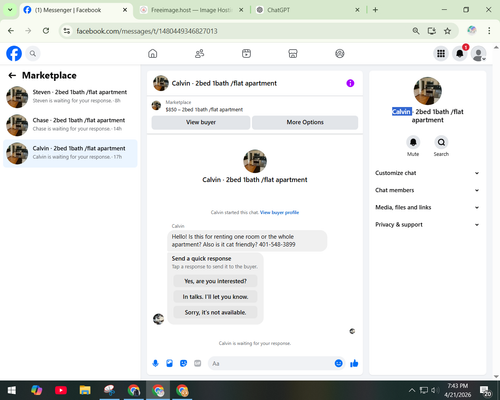The image size is (500, 400).
Task: Open View buyer profile link
Action: (x=279, y=212)
